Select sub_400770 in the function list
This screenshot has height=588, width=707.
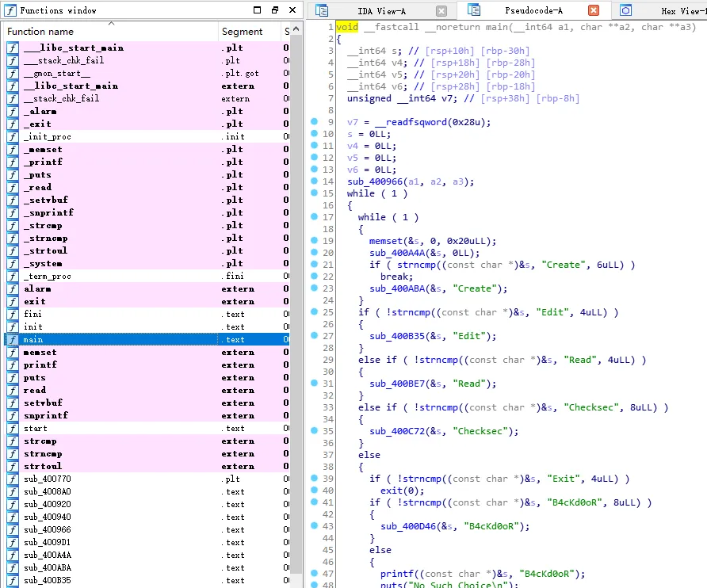(x=147, y=479)
